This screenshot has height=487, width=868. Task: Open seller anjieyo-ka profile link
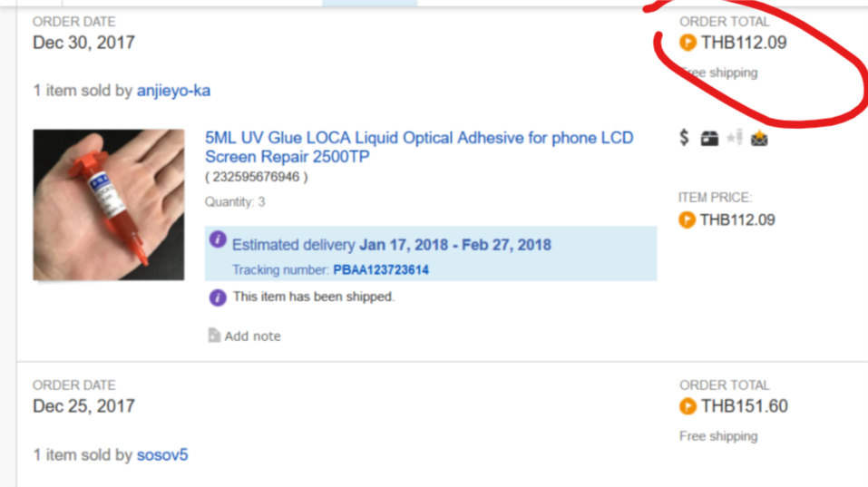173,90
